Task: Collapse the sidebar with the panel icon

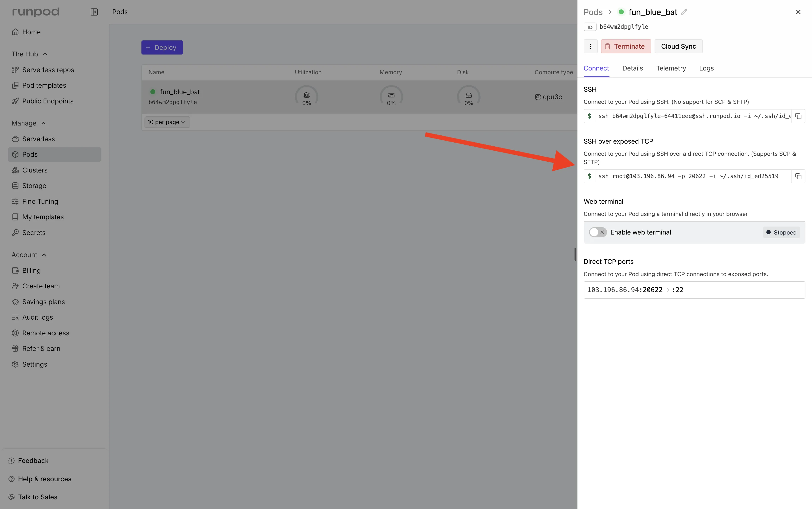Action: [94, 12]
